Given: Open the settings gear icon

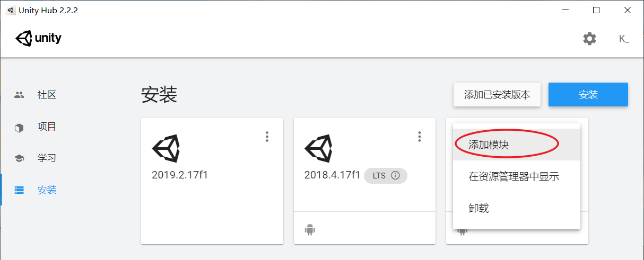Looking at the screenshot, I should click(x=589, y=39).
